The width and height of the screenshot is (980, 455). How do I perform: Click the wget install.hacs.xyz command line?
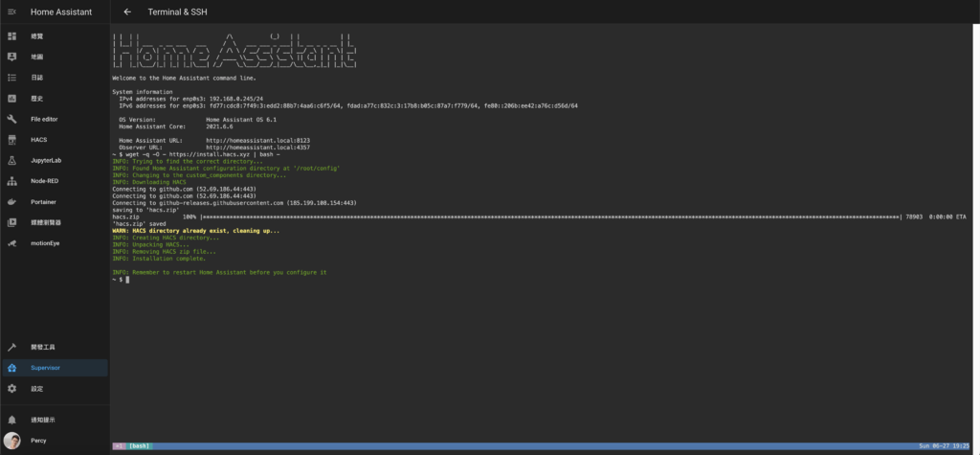(x=196, y=154)
